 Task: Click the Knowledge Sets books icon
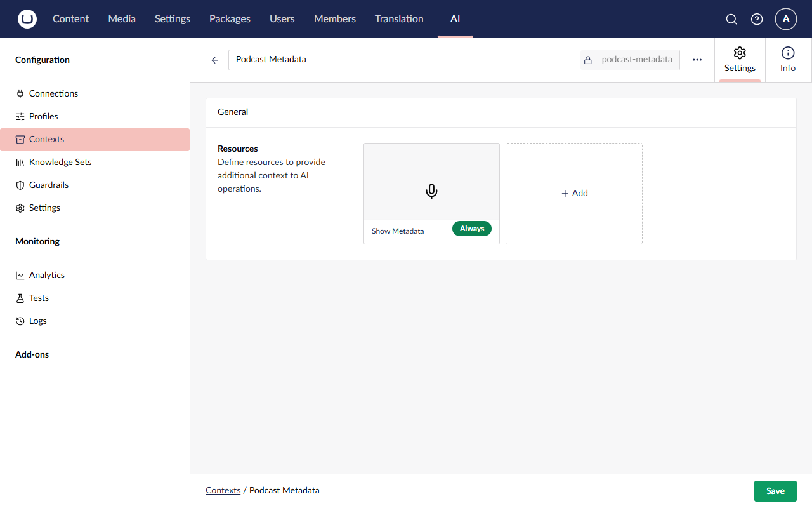(20, 162)
